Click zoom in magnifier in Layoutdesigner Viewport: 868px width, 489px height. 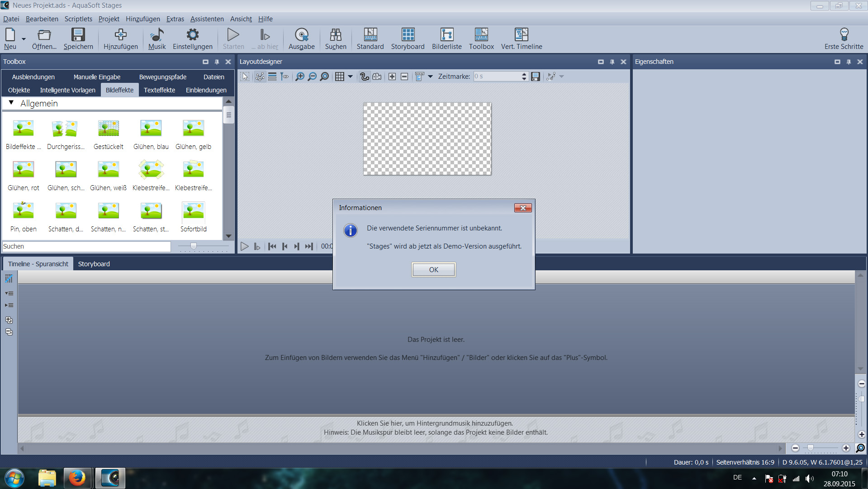299,77
